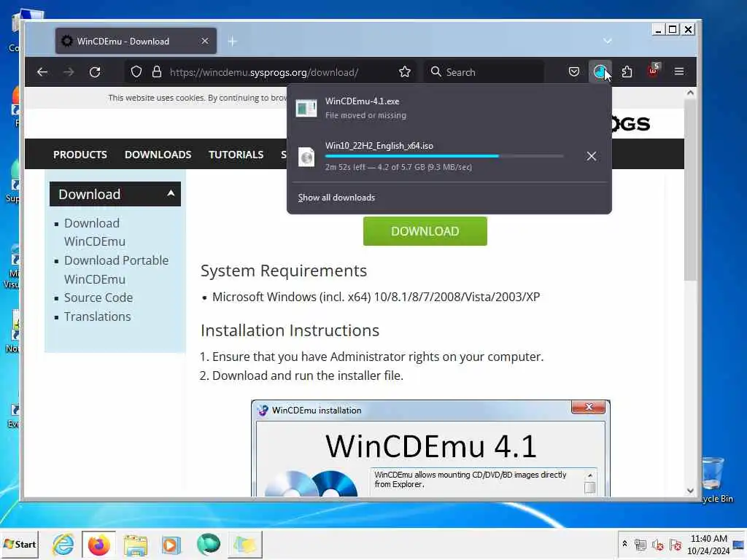Toggle the Firefox downloads panel button
Screen dimensions: 747x560
coord(600,72)
